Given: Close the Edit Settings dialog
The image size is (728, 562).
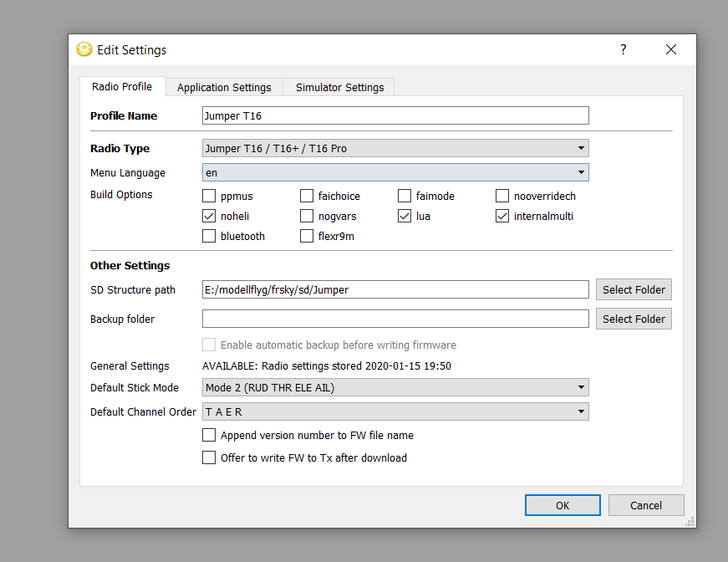Looking at the screenshot, I should (670, 49).
